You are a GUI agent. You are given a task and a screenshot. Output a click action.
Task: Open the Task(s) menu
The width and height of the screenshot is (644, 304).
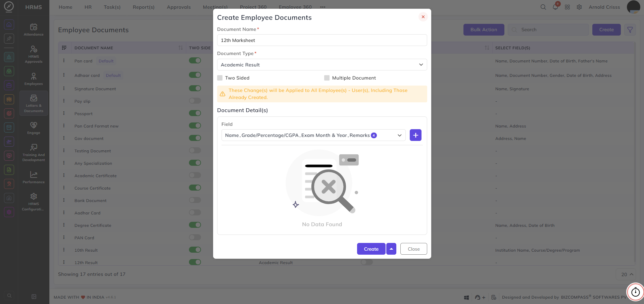point(112,7)
